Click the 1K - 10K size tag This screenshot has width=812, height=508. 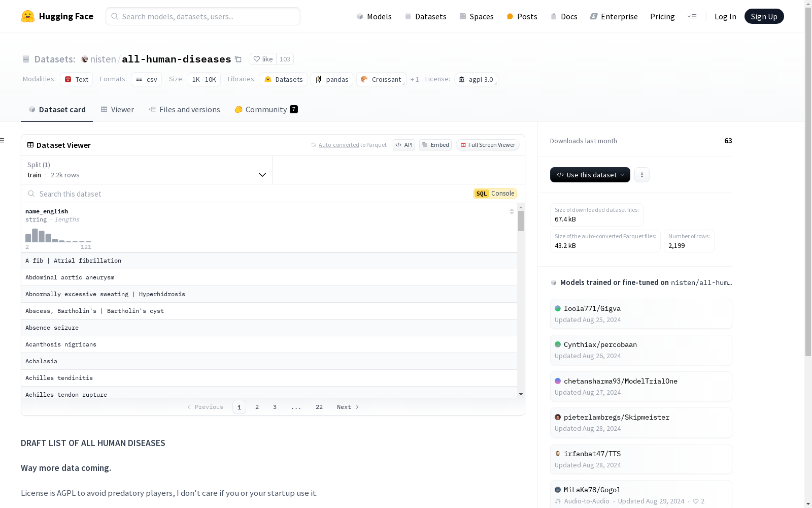(204, 79)
